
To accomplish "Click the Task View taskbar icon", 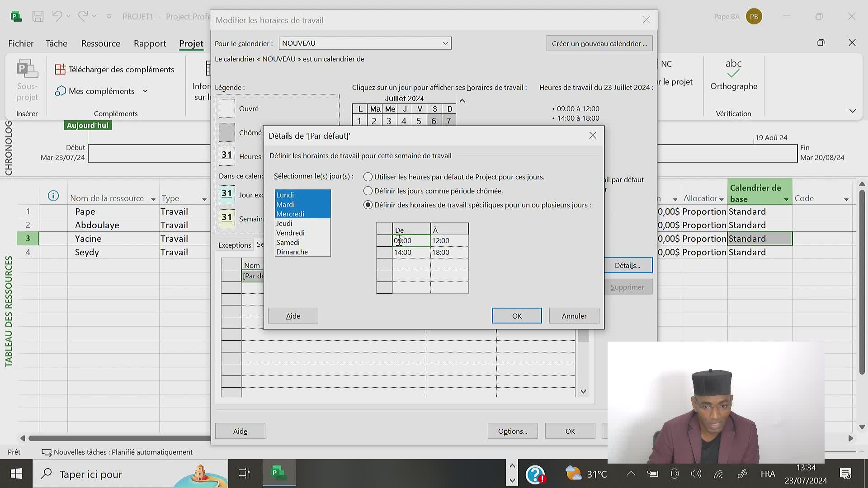I will 244,474.
